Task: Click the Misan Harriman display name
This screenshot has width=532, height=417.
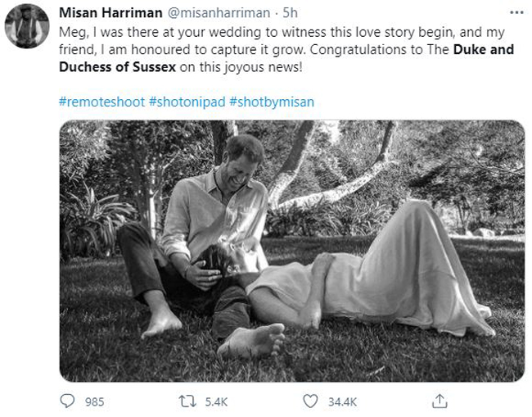Action: [x=110, y=13]
